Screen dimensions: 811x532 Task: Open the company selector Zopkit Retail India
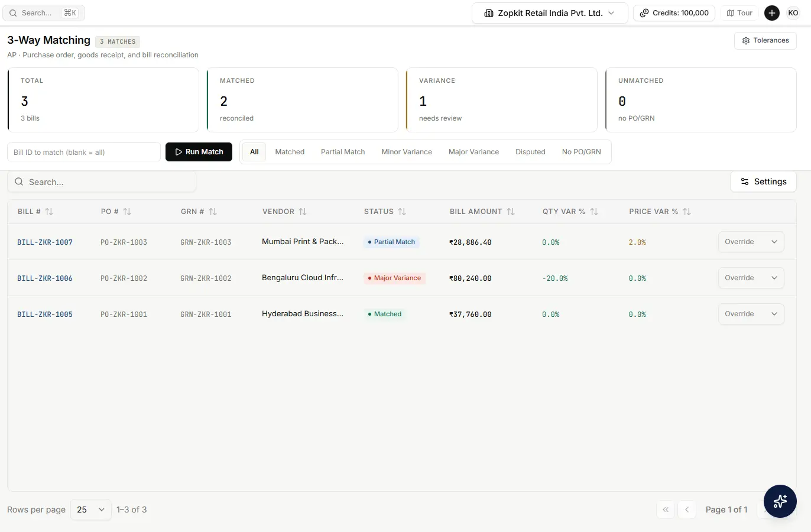coord(550,13)
